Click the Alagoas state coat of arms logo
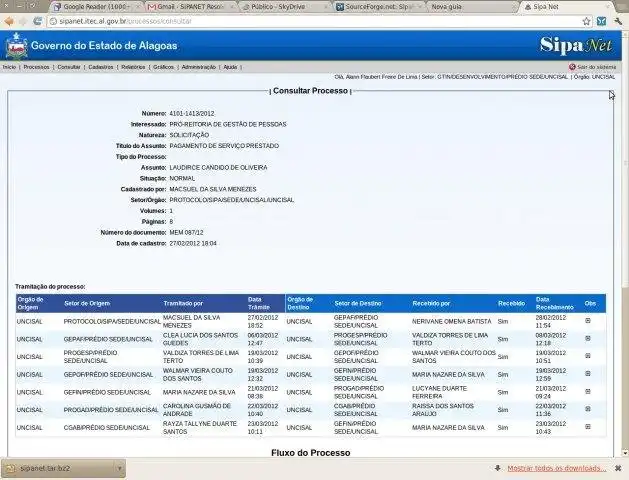Image resolution: width=629 pixels, height=480 pixels. click(x=16, y=46)
